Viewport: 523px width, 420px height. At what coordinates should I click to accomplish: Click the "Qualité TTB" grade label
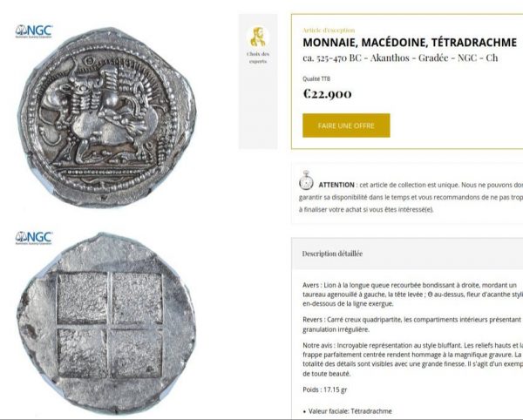(x=317, y=78)
